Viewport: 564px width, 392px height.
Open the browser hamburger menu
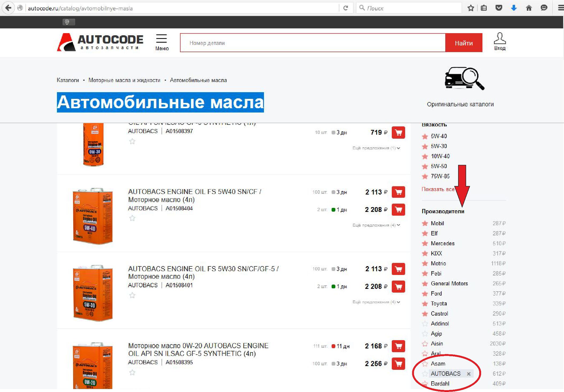pos(561,8)
